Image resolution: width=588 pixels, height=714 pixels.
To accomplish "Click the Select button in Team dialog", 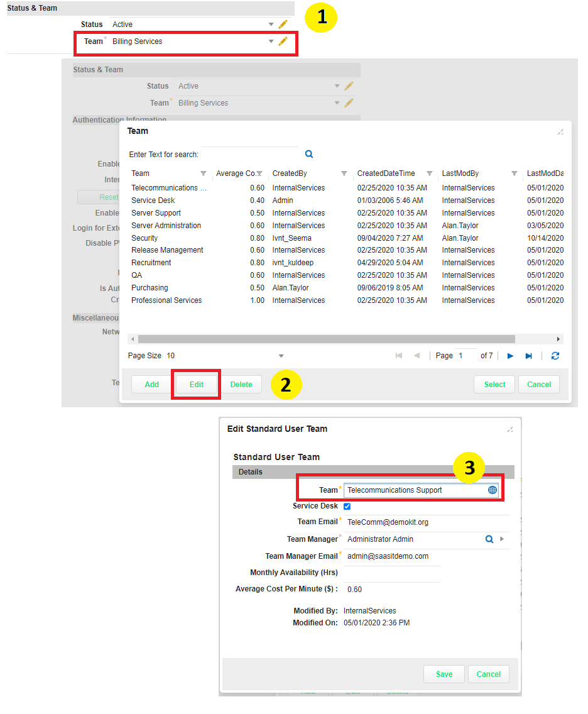I will tap(494, 385).
